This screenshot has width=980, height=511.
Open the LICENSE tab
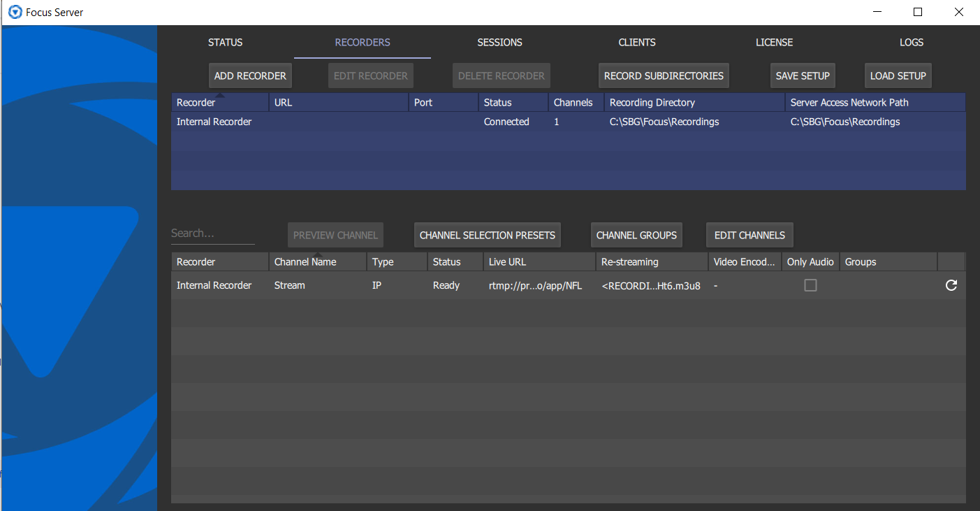coord(774,43)
